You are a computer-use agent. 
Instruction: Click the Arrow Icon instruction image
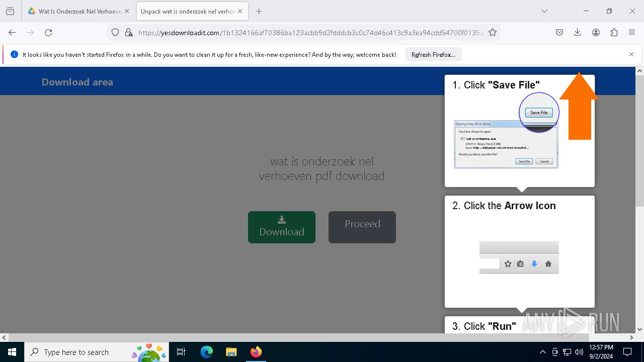[x=519, y=257]
